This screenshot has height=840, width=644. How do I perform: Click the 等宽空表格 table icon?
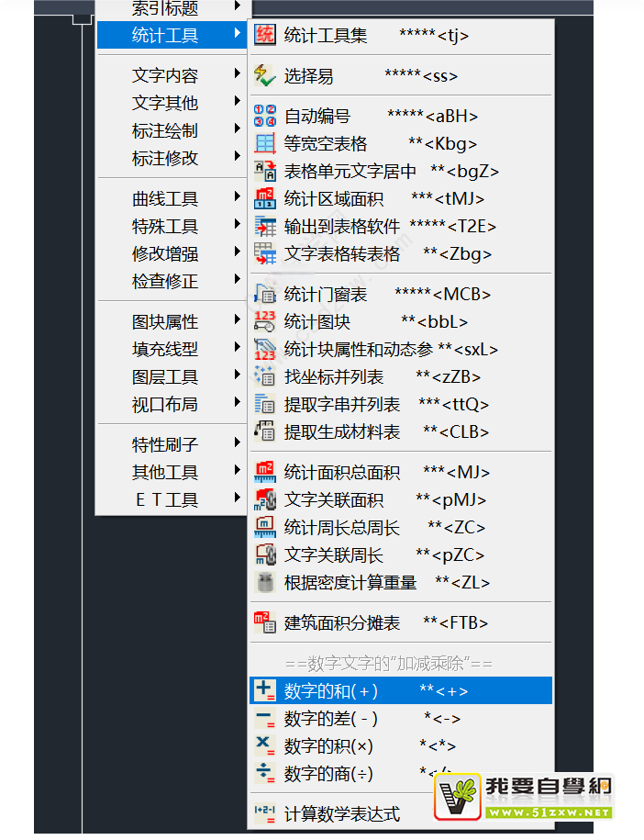click(x=264, y=143)
